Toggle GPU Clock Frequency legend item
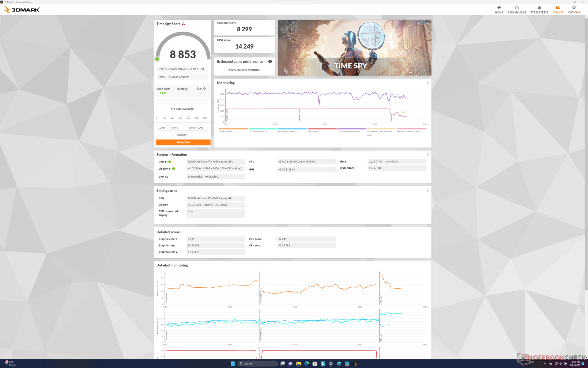 tap(411, 130)
